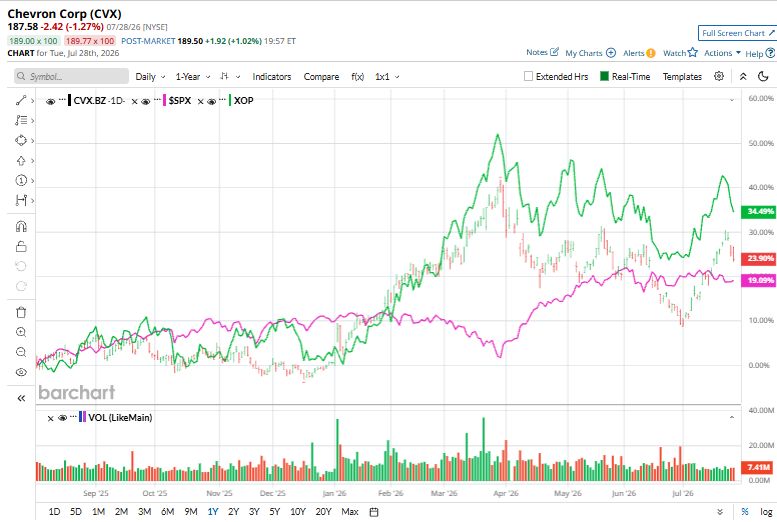Viewport: 777px width, 522px height.
Task: Hide the XOP comparison line
Action: (212, 102)
